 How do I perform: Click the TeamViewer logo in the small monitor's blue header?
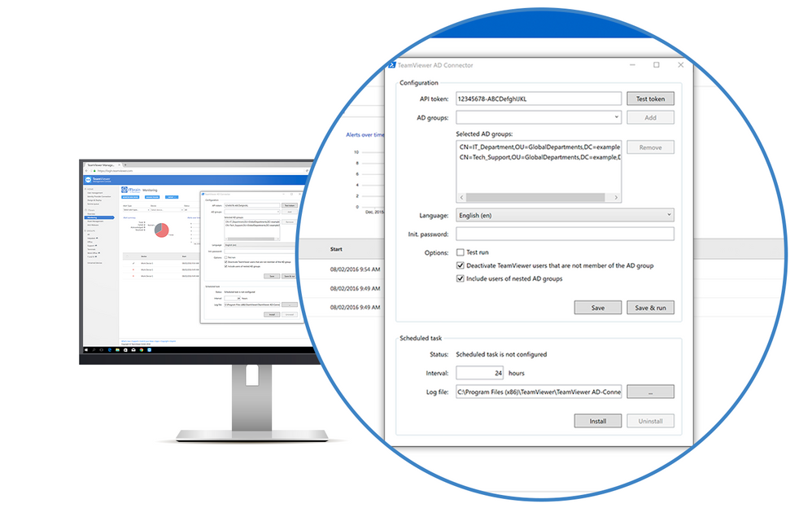coord(88,180)
